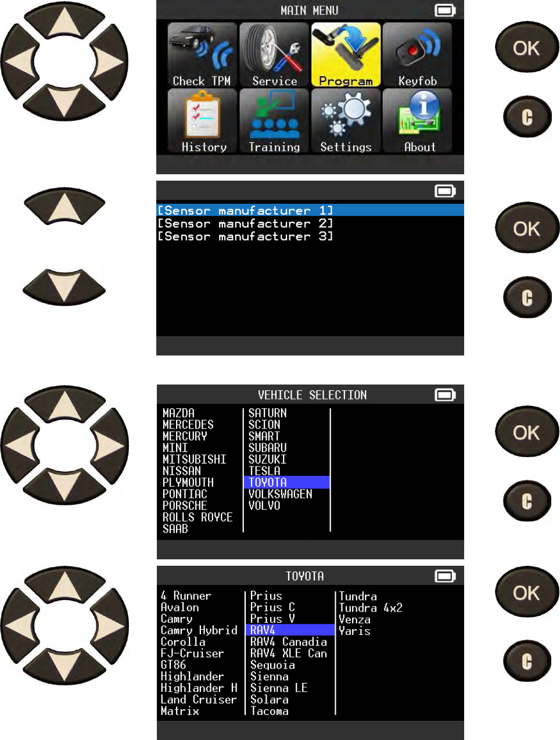Select [Sensor manufacturer 2] entry
Screen dimensions: 560x740
click(245, 224)
